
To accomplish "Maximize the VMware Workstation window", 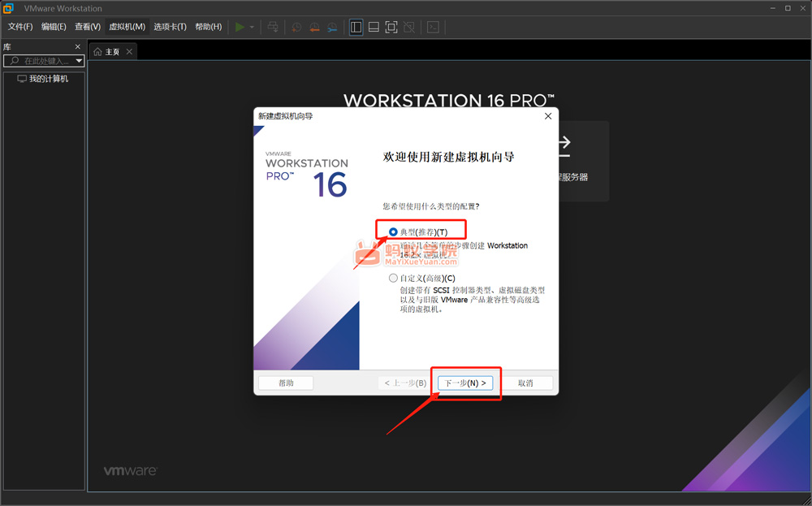I will 788,8.
